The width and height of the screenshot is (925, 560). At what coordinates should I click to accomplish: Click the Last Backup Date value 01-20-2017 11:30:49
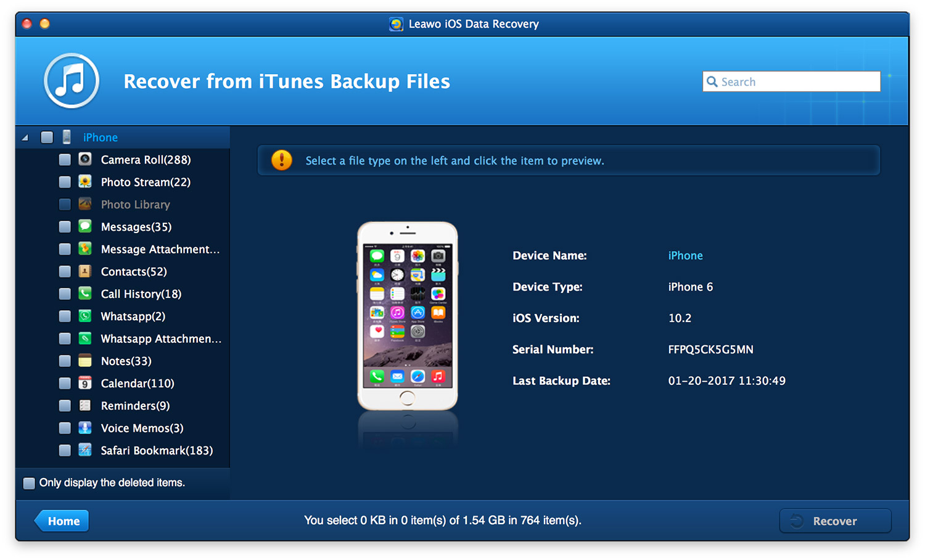[726, 381]
